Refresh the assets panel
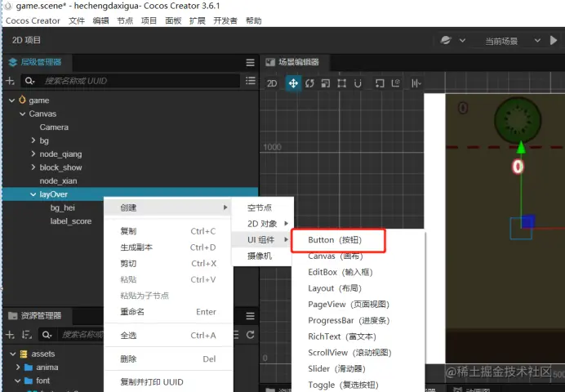Image resolution: width=565 pixels, height=392 pixels. [251, 335]
